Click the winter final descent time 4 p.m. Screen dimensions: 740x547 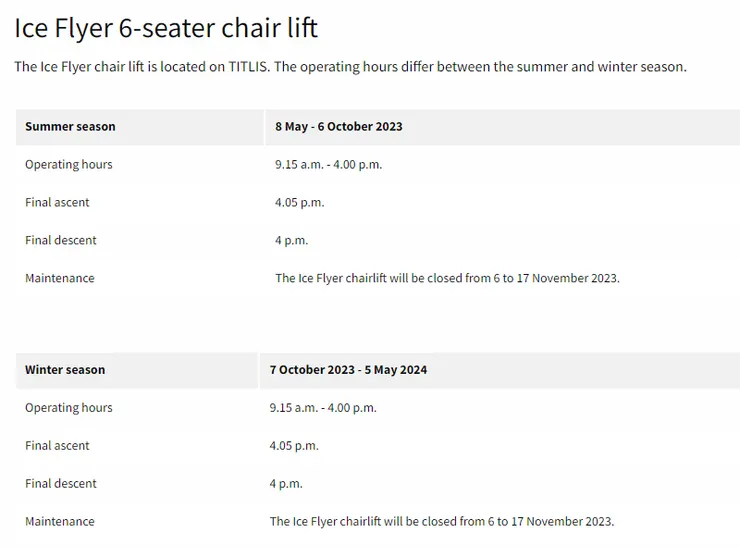[x=286, y=484]
